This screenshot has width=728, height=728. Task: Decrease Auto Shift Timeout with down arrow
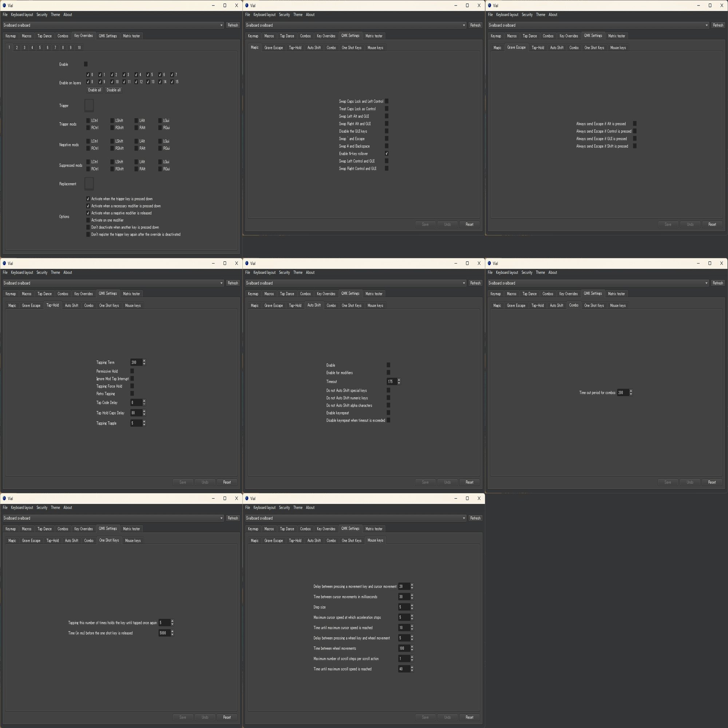[x=399, y=383]
